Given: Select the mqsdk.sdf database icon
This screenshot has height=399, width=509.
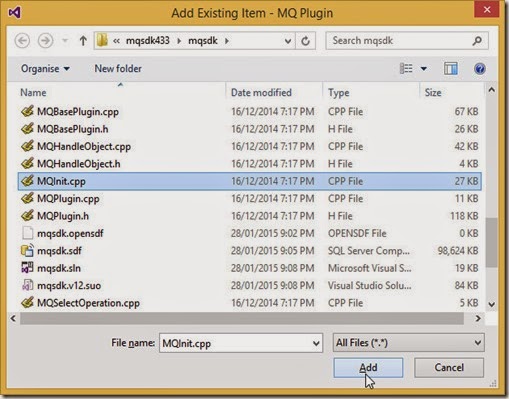Looking at the screenshot, I should tap(27, 250).
